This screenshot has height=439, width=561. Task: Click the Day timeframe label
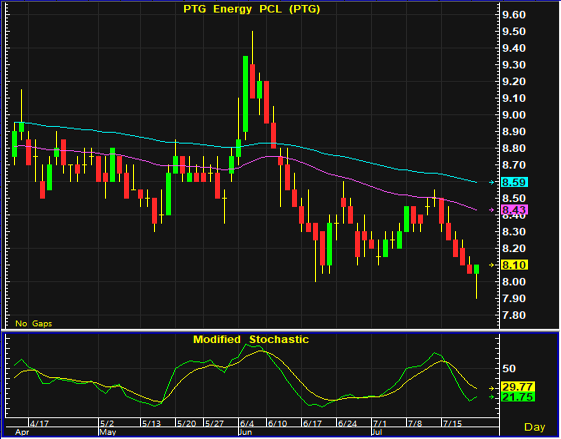535,427
